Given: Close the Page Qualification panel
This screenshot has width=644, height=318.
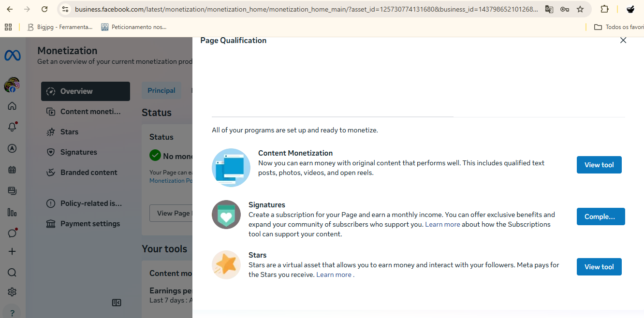Looking at the screenshot, I should click(623, 41).
